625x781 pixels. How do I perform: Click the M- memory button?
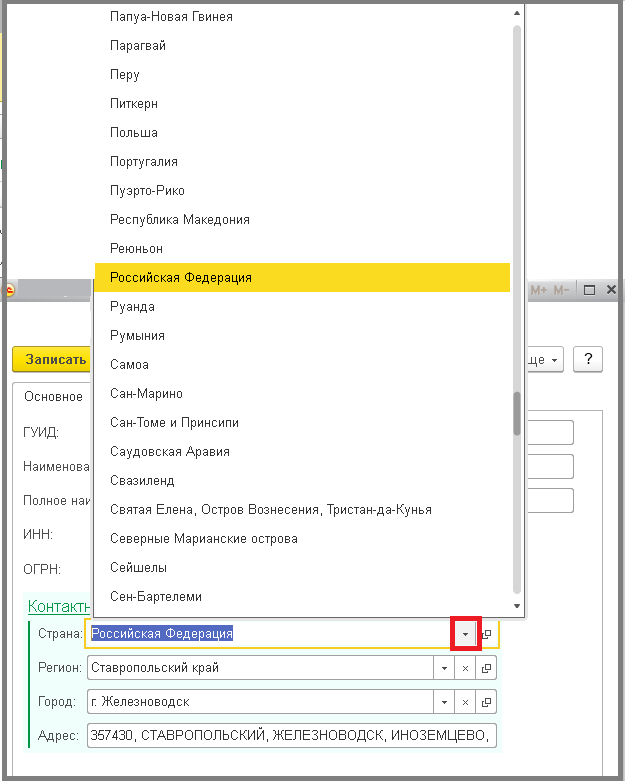coord(561,290)
